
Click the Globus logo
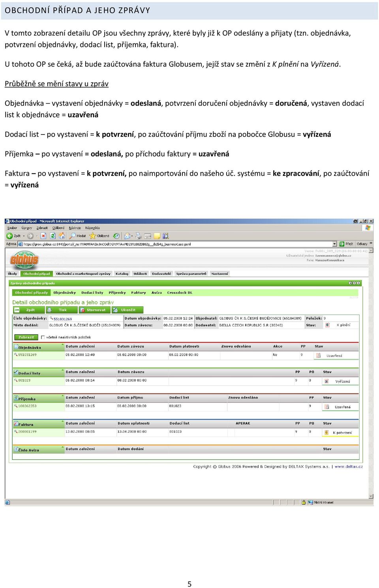click(x=24, y=259)
